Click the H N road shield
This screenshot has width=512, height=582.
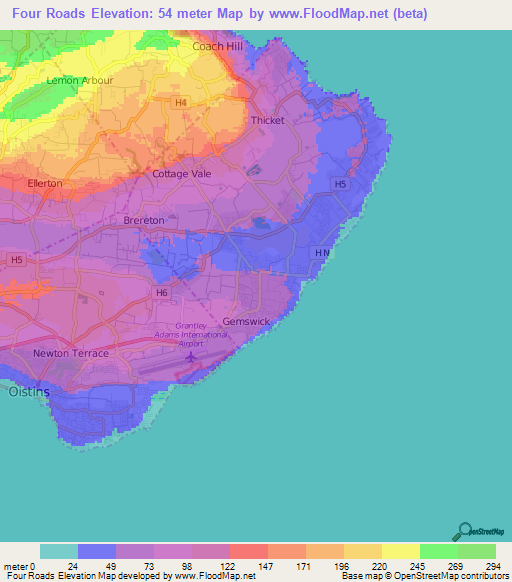coord(322,253)
